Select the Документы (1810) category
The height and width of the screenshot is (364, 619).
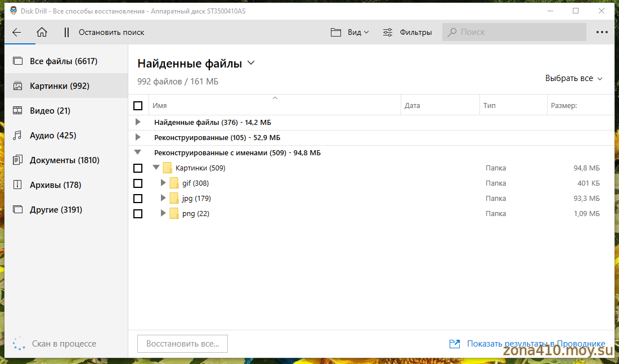(64, 160)
